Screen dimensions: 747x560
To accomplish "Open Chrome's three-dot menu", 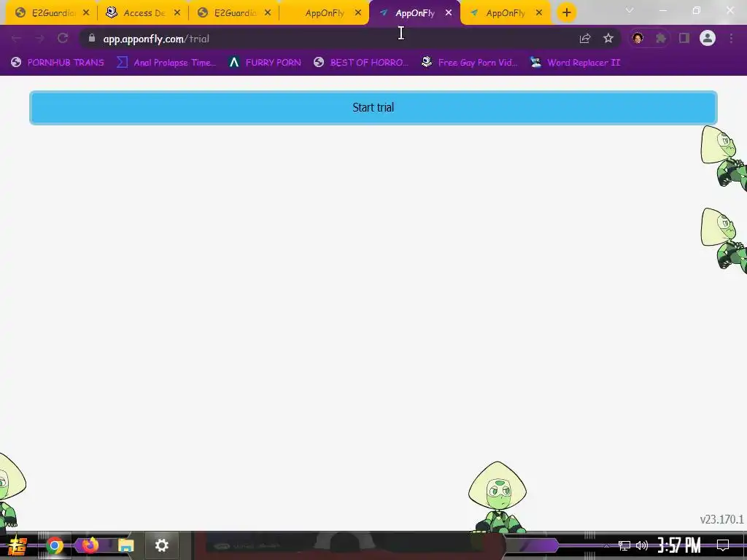I will 731,38.
